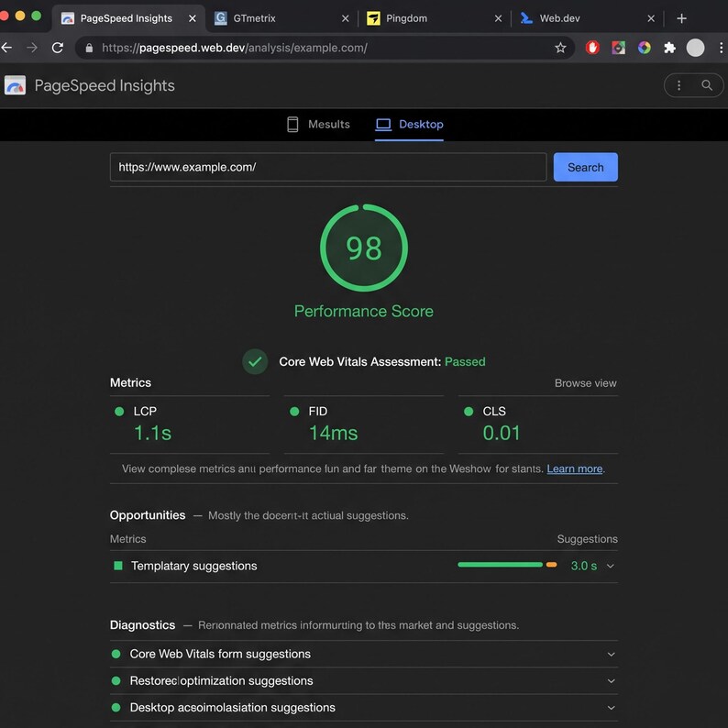This screenshot has height=728, width=728.
Task: Click the laptop icon beside Desktop
Action: pos(383,125)
